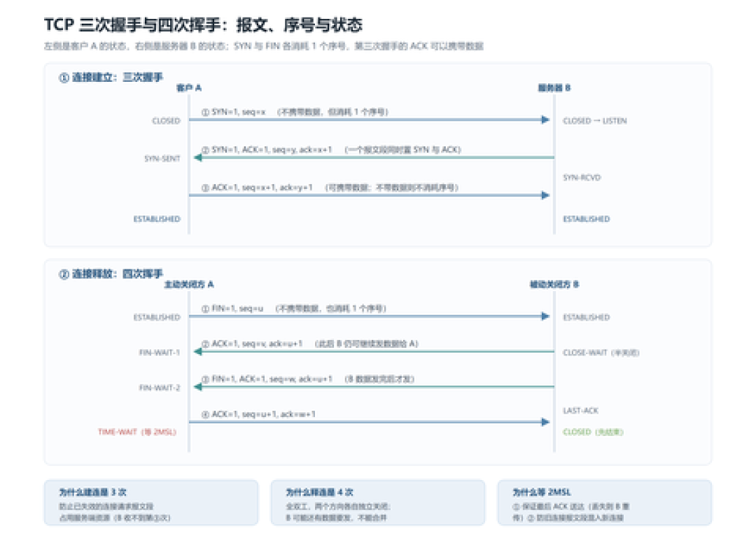Click the 'ACK=1, seq=v, ack=u+1' label
The height and width of the screenshot is (543, 756).
[257, 344]
